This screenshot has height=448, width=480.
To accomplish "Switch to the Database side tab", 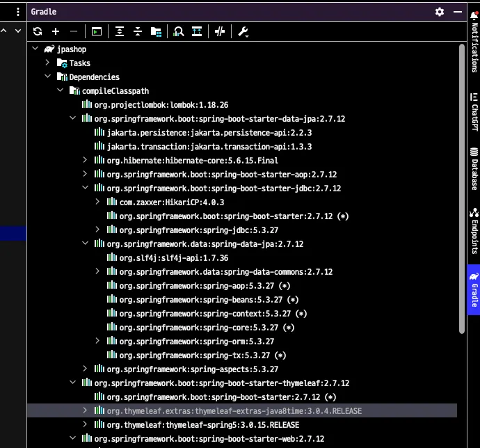I will pyautogui.click(x=474, y=168).
